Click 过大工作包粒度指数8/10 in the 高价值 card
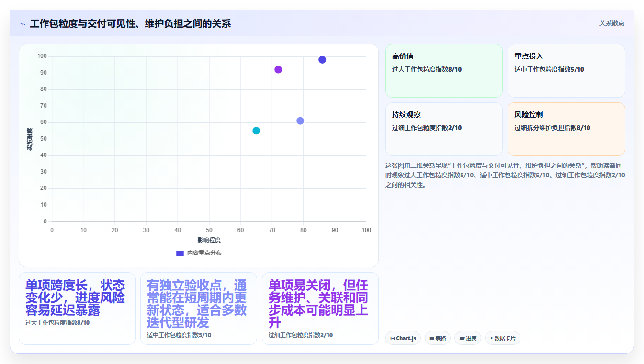The width and height of the screenshot is (644, 364). coord(427,69)
